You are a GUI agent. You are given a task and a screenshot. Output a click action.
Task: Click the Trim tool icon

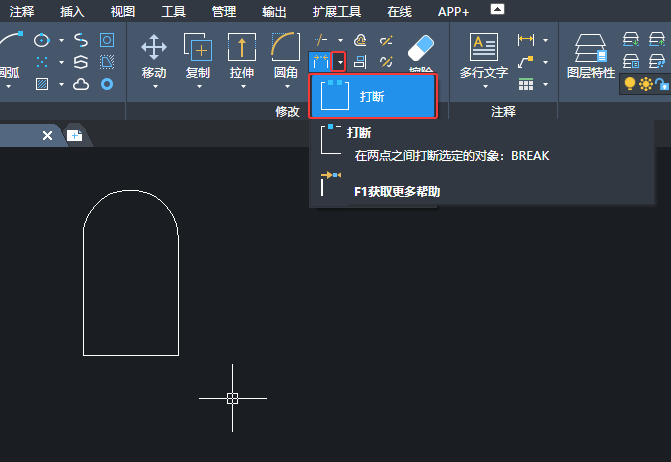click(x=321, y=40)
